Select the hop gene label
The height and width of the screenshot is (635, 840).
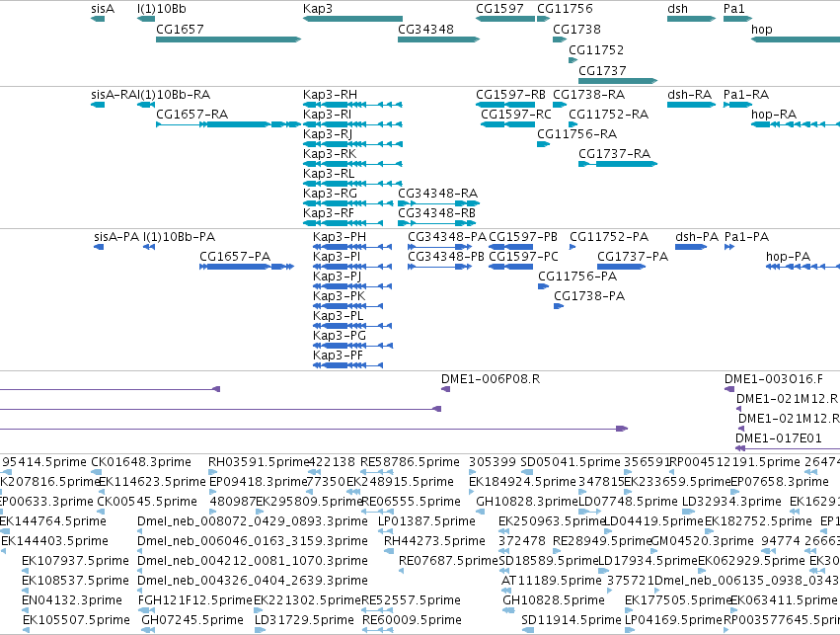pos(762,29)
